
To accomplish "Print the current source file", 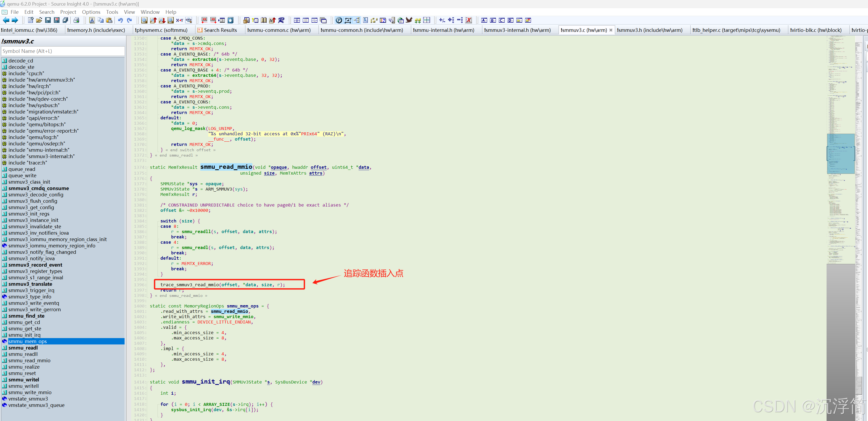I will (77, 20).
